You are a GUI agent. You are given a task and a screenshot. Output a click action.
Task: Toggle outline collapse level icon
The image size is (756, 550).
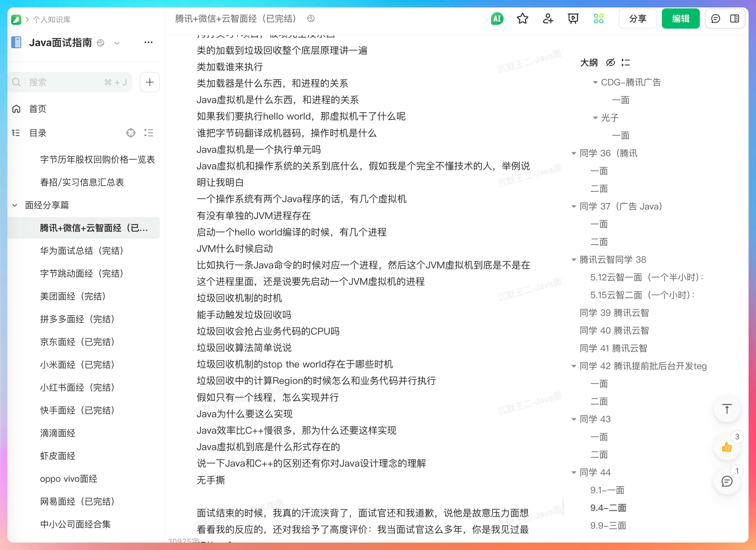(626, 62)
